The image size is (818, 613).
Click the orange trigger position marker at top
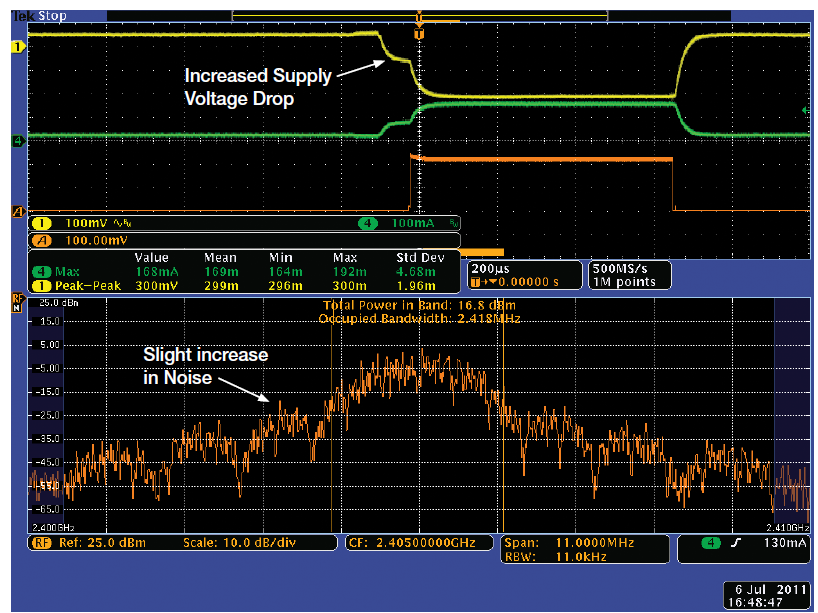click(418, 15)
